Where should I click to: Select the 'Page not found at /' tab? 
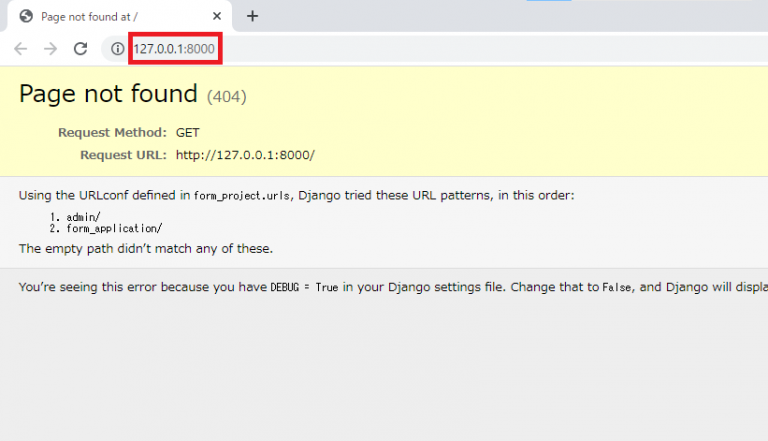point(110,16)
